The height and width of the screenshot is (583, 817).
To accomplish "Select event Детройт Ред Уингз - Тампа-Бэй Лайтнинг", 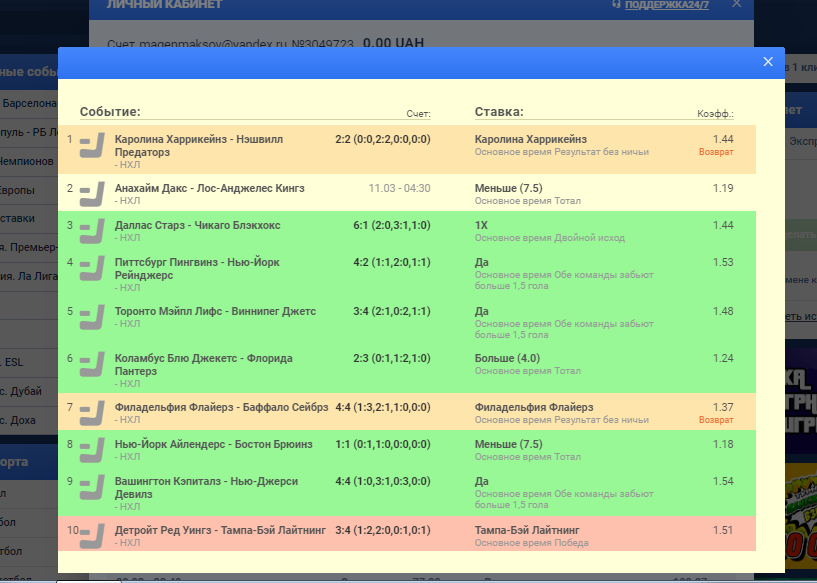I will [220, 530].
